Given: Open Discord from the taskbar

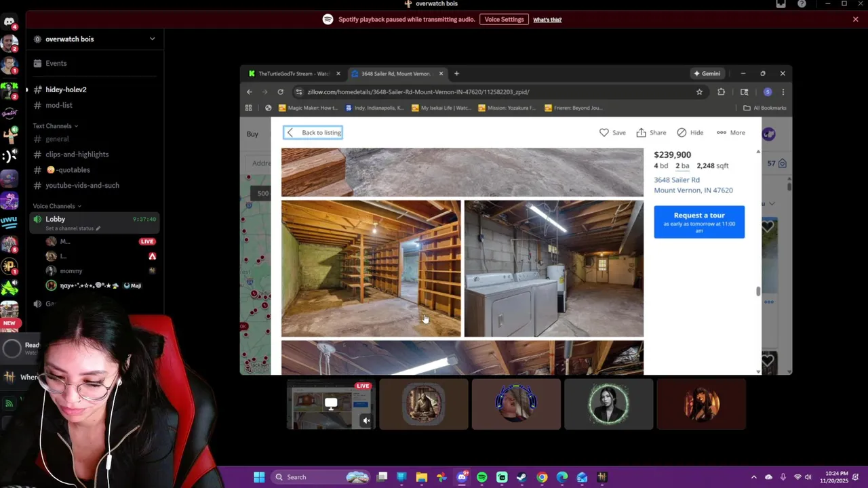Looking at the screenshot, I should (462, 477).
